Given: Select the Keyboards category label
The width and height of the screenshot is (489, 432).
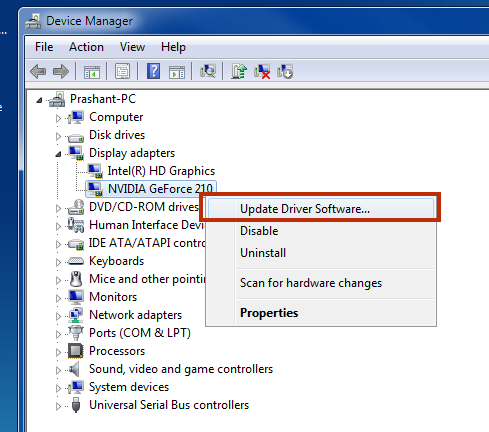Looking at the screenshot, I should (116, 261).
